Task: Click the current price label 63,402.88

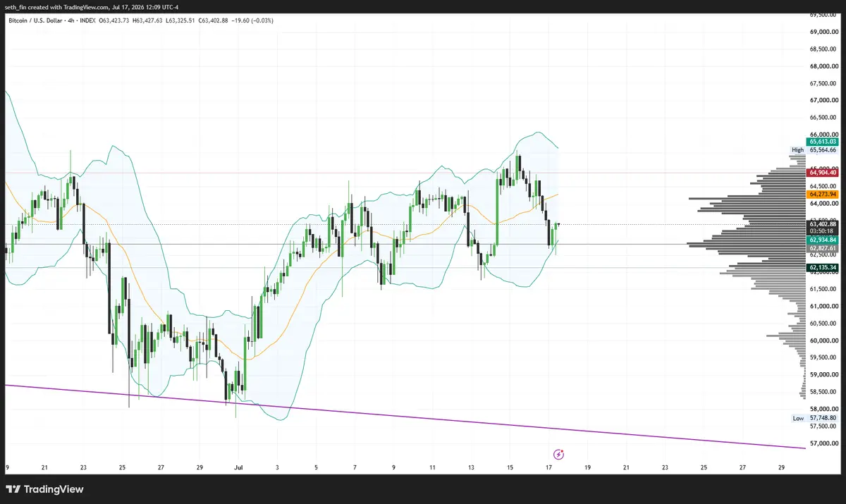Action: 822,223
